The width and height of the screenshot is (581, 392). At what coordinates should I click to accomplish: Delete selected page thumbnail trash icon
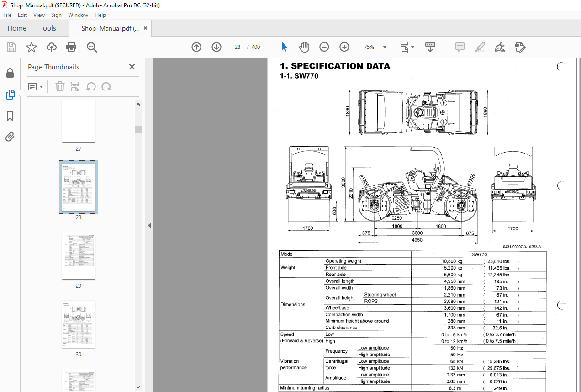pos(60,86)
